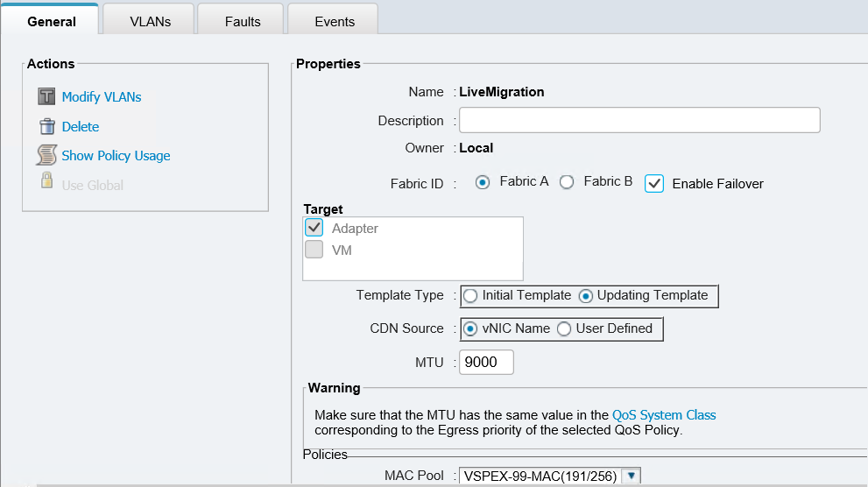Click the Delete trash can icon
Viewport: 868px width, 487px height.
pos(47,126)
